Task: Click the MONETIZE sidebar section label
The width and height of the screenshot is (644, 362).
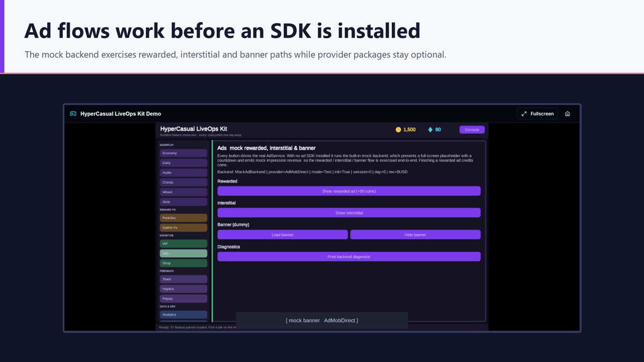Action: point(166,235)
